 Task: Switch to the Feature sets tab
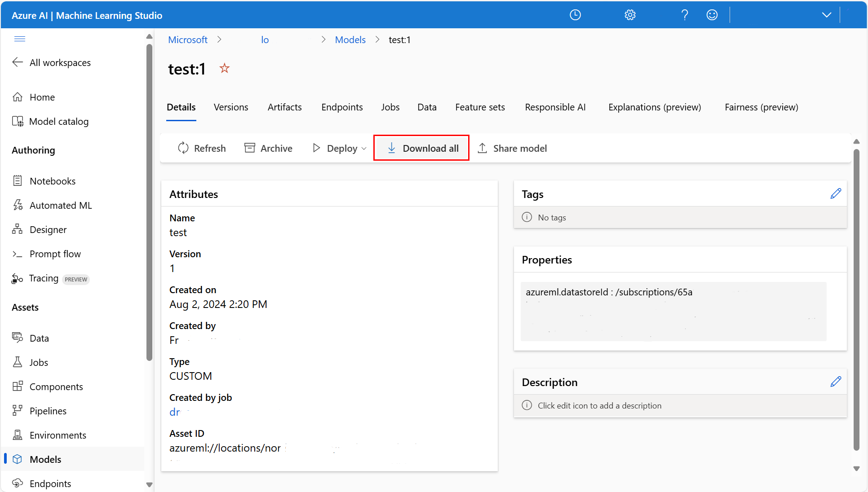coord(480,107)
